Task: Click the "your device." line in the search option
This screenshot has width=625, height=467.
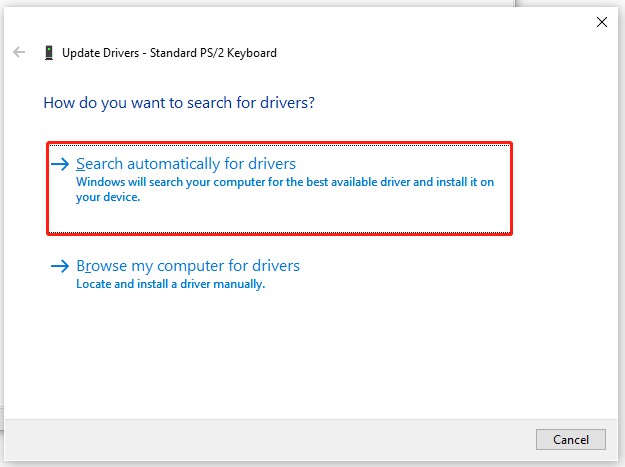Action: pyautogui.click(x=108, y=197)
